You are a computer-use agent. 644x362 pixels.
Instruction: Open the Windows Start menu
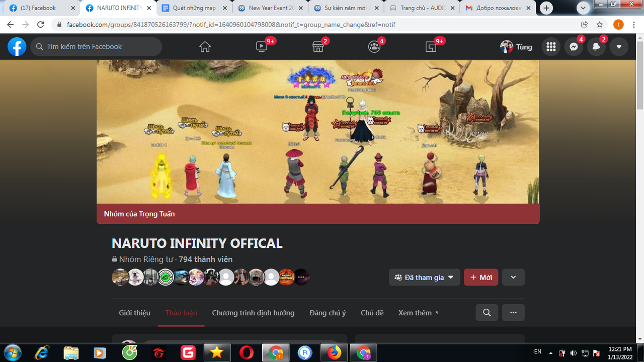pos(12,352)
